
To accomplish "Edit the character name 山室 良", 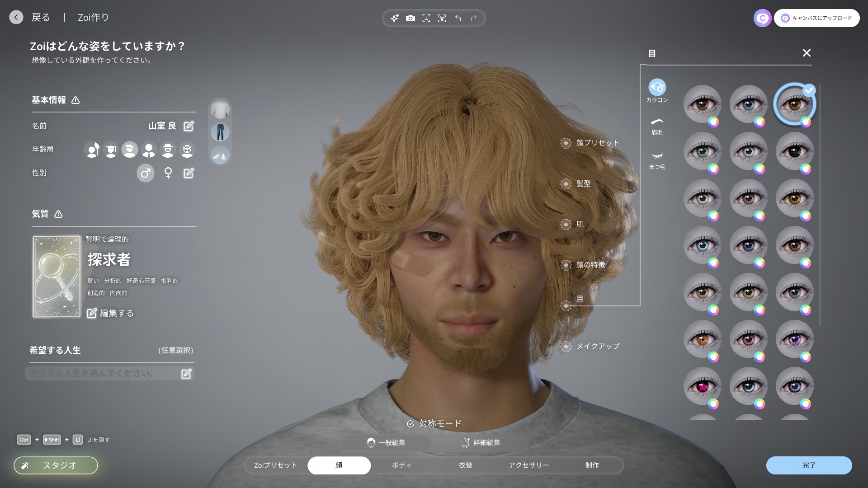I will click(189, 126).
